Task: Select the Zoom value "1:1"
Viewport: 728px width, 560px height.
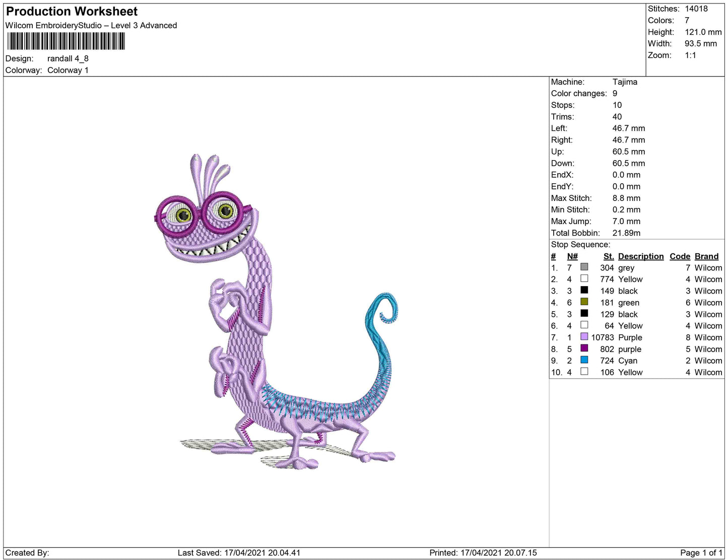Action: coord(690,55)
